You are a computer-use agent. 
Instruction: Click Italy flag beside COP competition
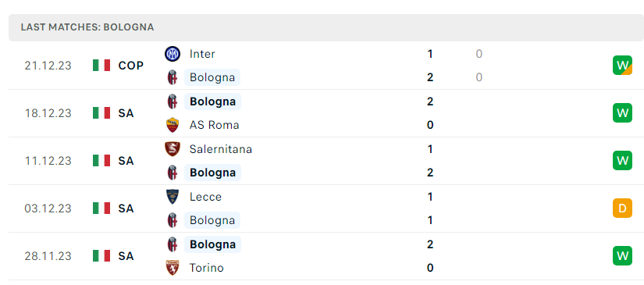[101, 66]
